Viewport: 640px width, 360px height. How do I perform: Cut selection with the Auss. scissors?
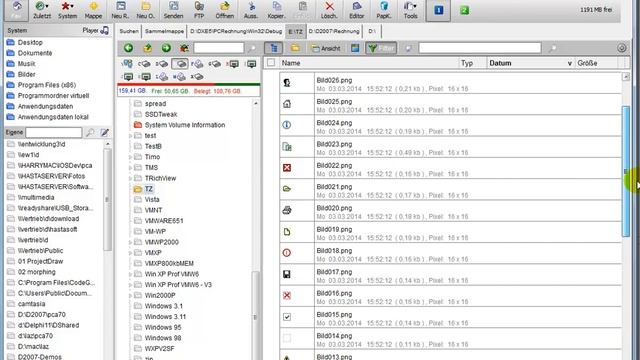(x=251, y=10)
